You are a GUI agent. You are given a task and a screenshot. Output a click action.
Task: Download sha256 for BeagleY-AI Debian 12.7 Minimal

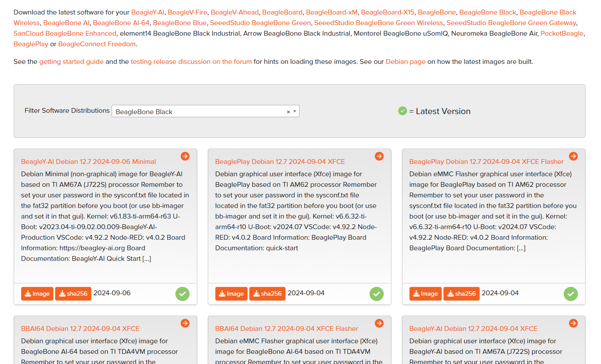(x=73, y=294)
